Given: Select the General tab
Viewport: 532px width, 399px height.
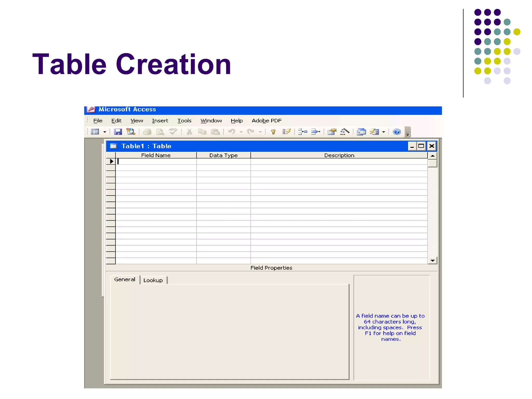Looking at the screenshot, I should click(125, 280).
